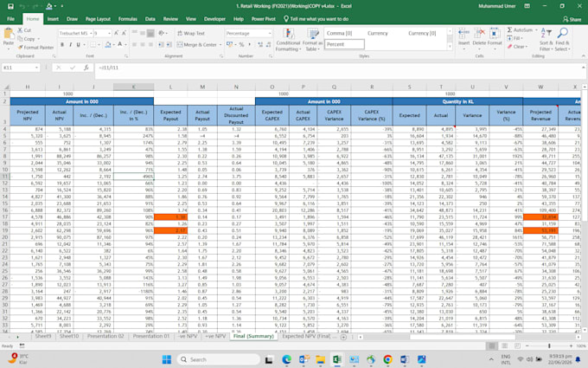The image size is (588, 368).
Task: Toggle Underline formatting
Action: [79, 45]
